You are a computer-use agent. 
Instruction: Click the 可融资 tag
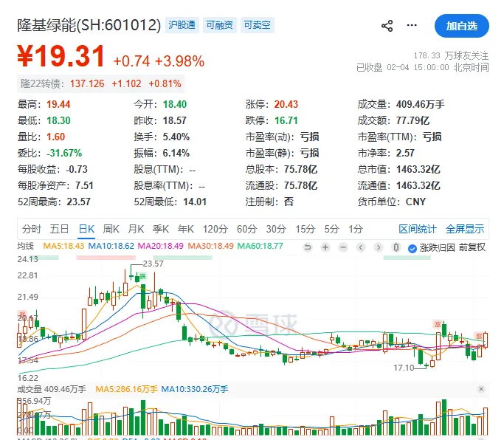[x=220, y=25]
